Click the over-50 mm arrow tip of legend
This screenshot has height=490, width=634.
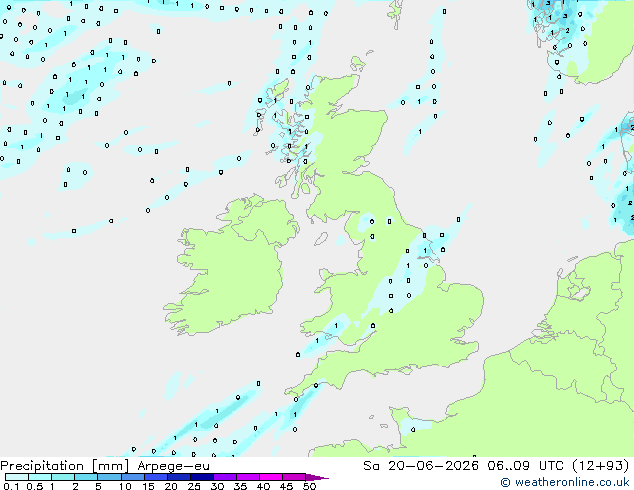click(317, 478)
